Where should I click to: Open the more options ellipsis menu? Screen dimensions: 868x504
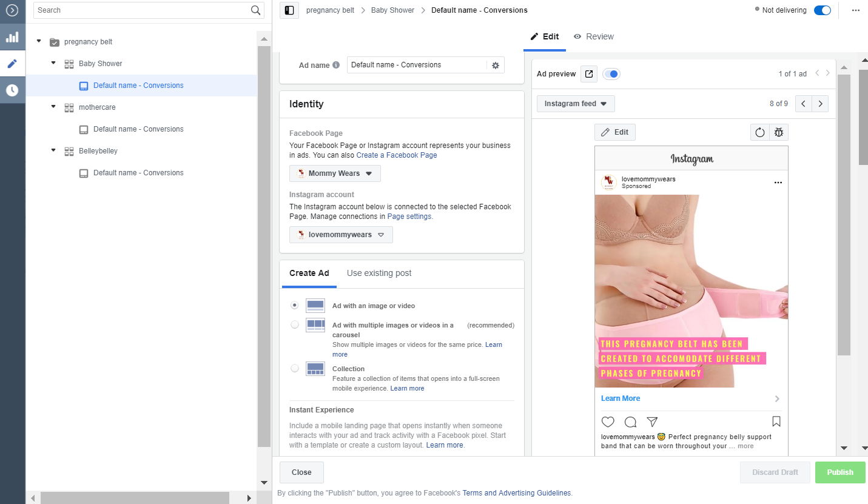click(856, 10)
